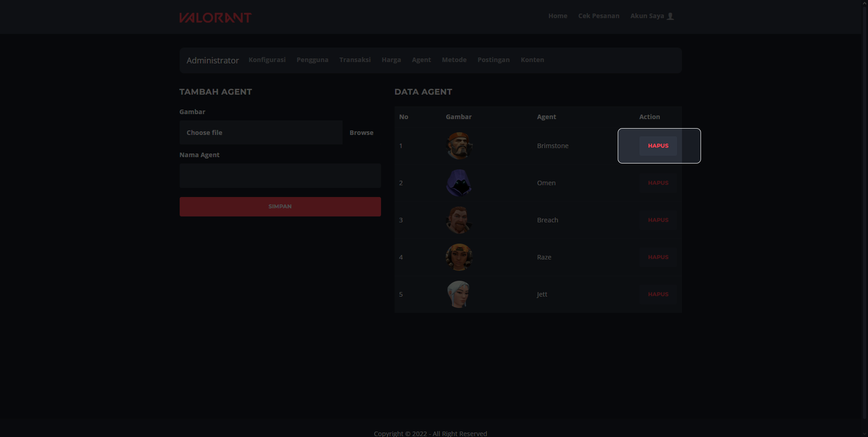Click the TAMBAH AGENT heading
Image resolution: width=868 pixels, height=437 pixels.
coord(215,92)
